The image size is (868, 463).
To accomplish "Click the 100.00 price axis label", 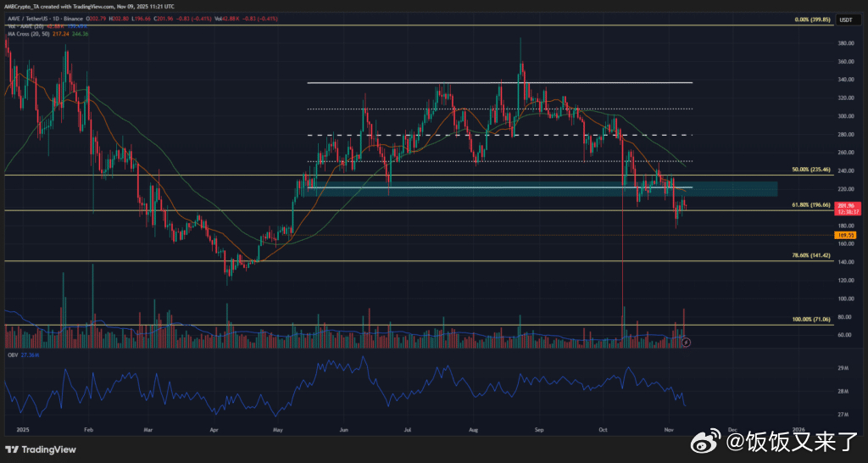I will coord(845,298).
